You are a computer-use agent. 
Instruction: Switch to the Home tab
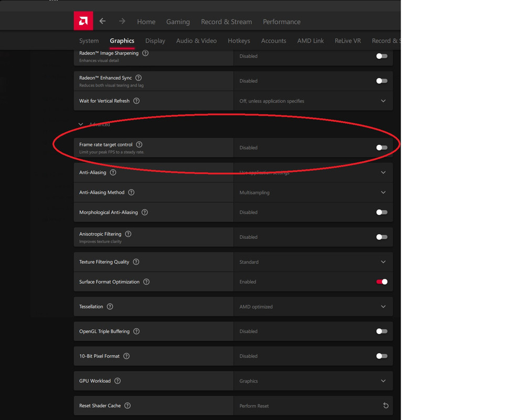pyautogui.click(x=146, y=22)
